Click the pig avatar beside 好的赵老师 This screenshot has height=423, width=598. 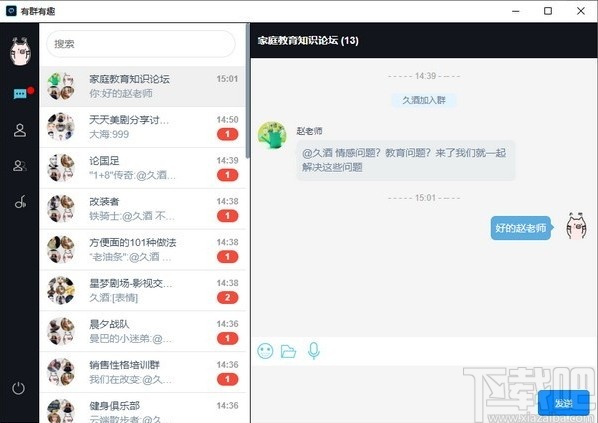click(x=576, y=226)
